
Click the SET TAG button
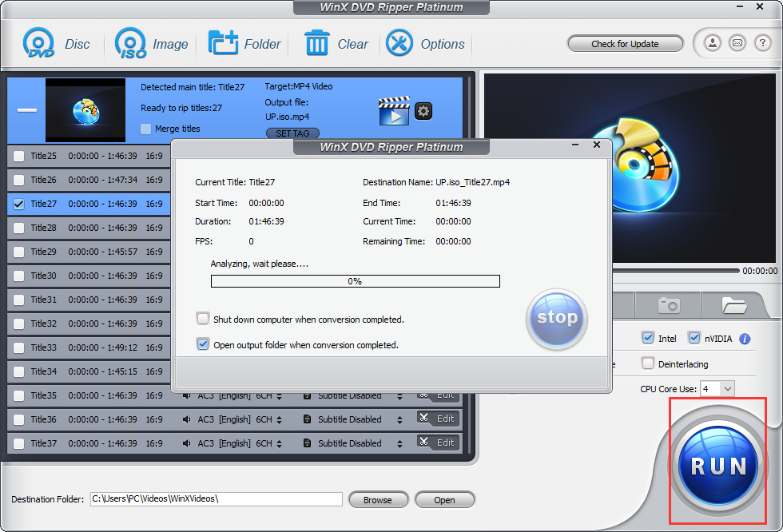tap(292, 133)
